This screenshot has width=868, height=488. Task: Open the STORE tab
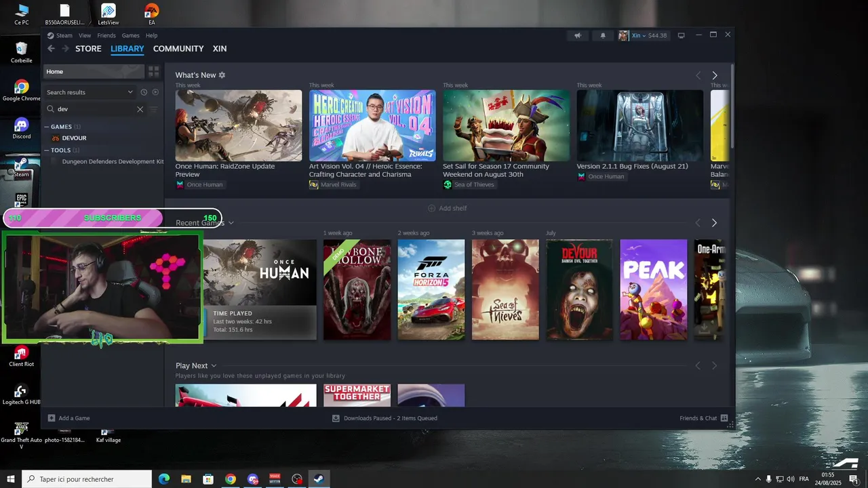click(88, 49)
